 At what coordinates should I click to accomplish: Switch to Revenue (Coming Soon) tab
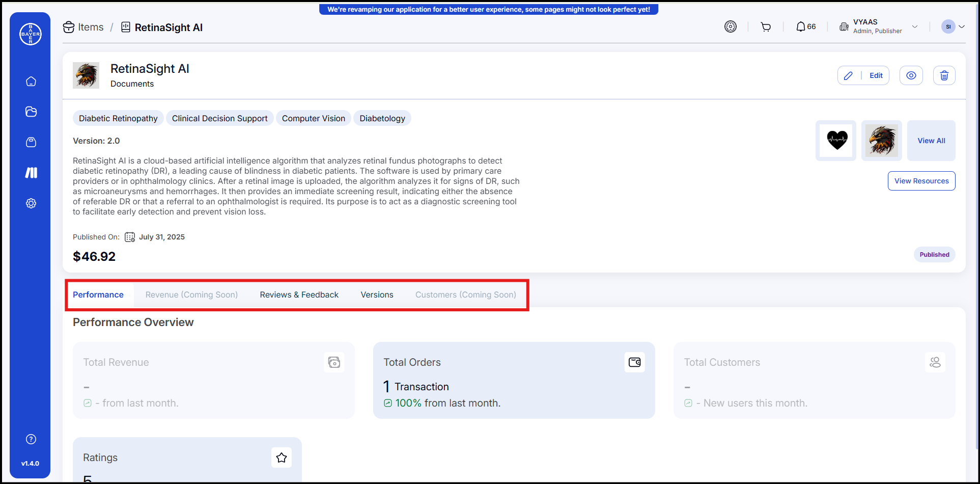191,295
